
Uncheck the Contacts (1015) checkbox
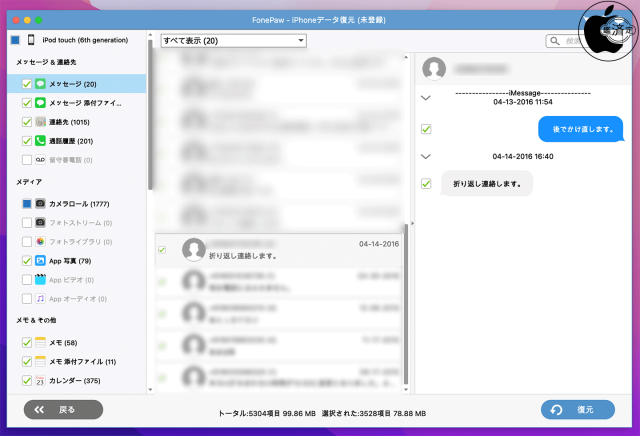[27, 122]
